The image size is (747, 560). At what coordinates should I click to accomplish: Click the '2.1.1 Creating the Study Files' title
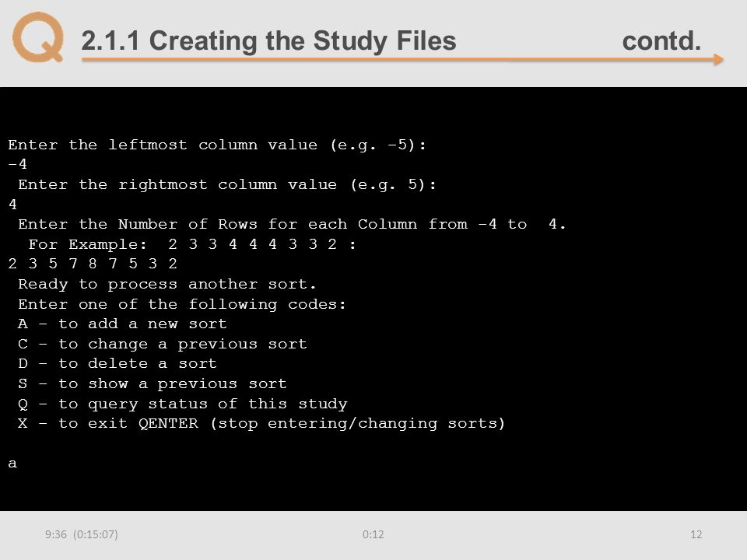(268, 41)
